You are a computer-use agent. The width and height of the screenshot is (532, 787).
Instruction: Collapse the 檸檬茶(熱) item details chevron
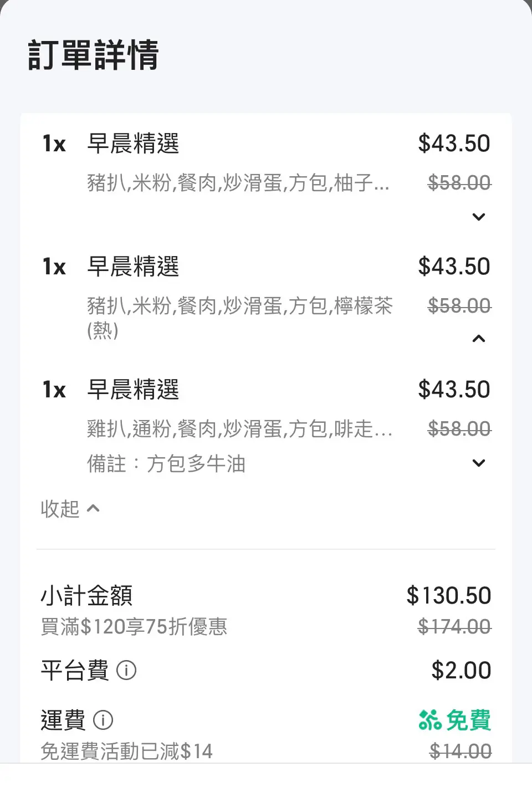click(x=479, y=339)
